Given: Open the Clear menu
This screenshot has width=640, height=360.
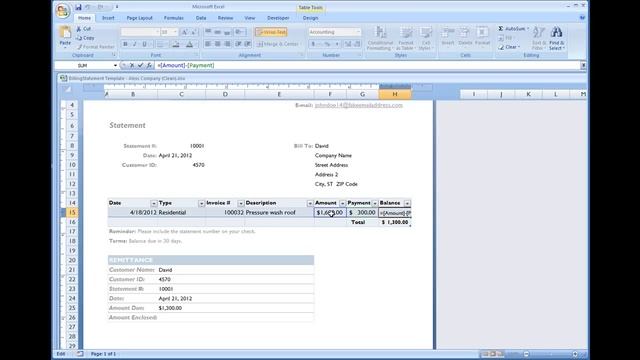Looking at the screenshot, I should click(x=508, y=47).
